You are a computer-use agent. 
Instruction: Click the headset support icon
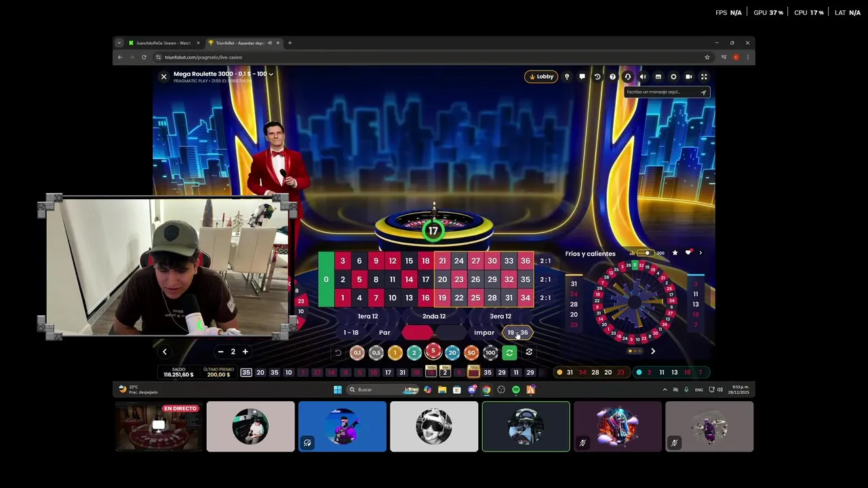[x=628, y=77]
